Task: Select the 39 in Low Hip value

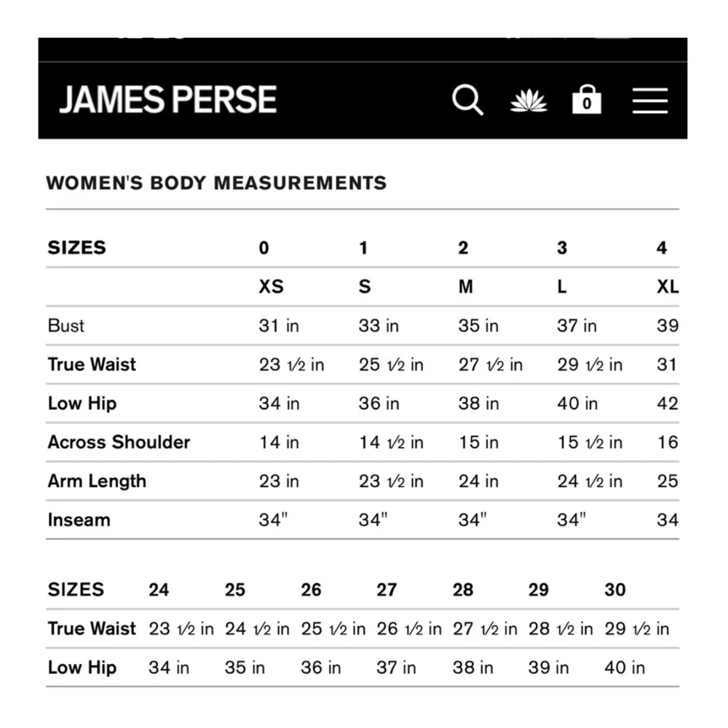Action: [549, 668]
